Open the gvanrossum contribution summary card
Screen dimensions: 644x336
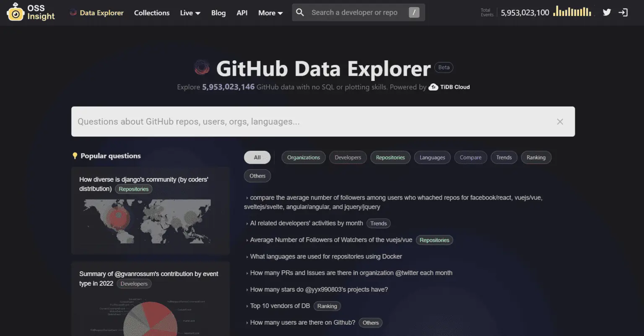(x=151, y=299)
